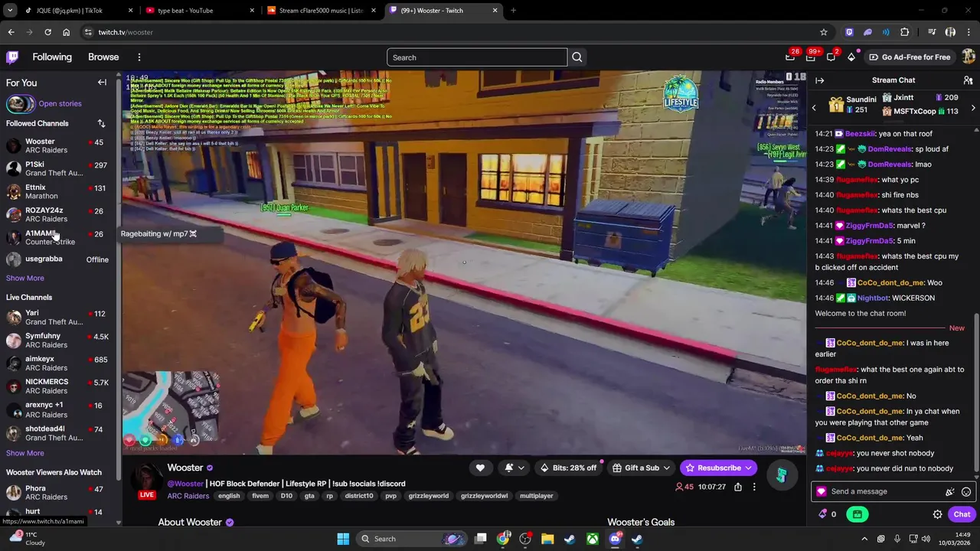The height and width of the screenshot is (551, 980).
Task: Click the teal extension overlay icon
Action: (781, 475)
